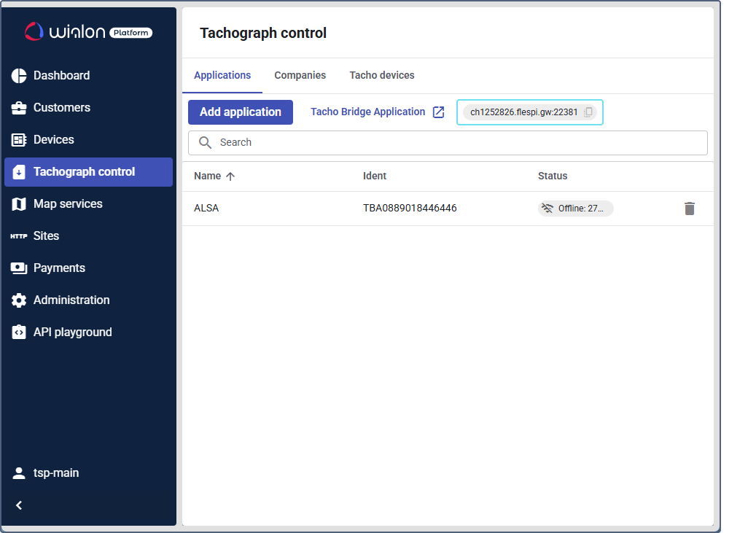Copy the flespi gateway address
Viewport: 756px width, 533px height.
588,112
